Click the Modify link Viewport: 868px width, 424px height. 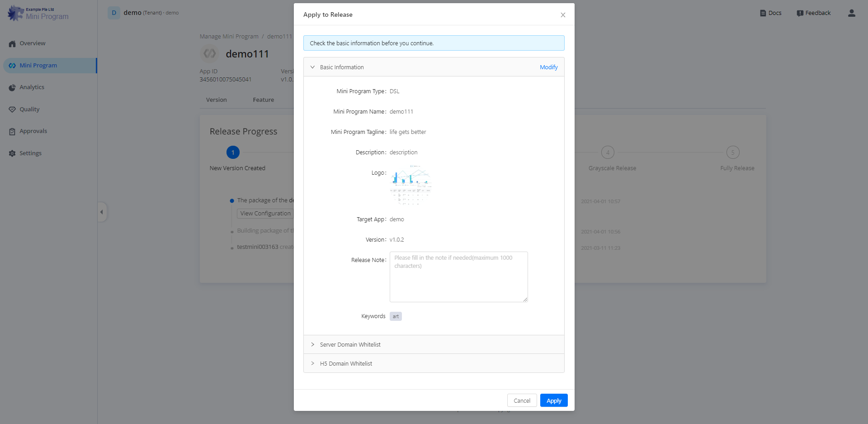(548, 67)
